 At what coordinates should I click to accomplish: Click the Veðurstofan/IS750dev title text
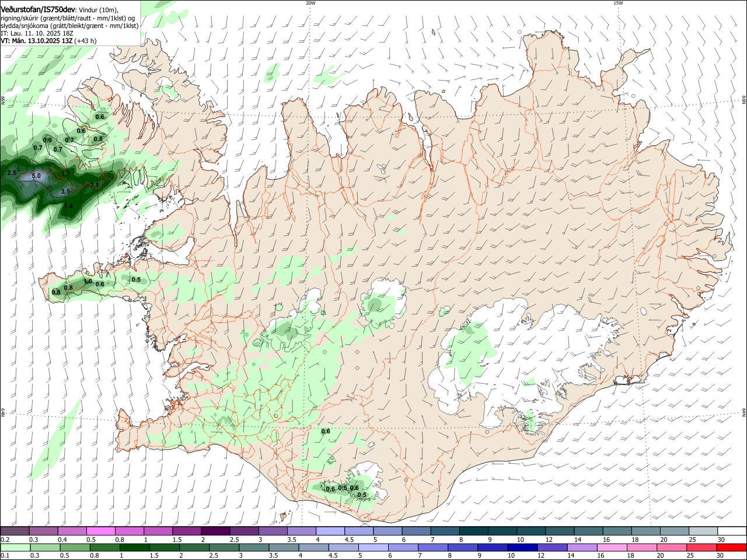pos(39,10)
